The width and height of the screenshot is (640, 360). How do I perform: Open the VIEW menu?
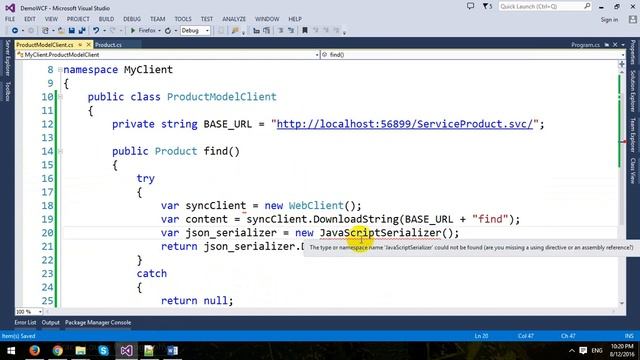coord(51,19)
